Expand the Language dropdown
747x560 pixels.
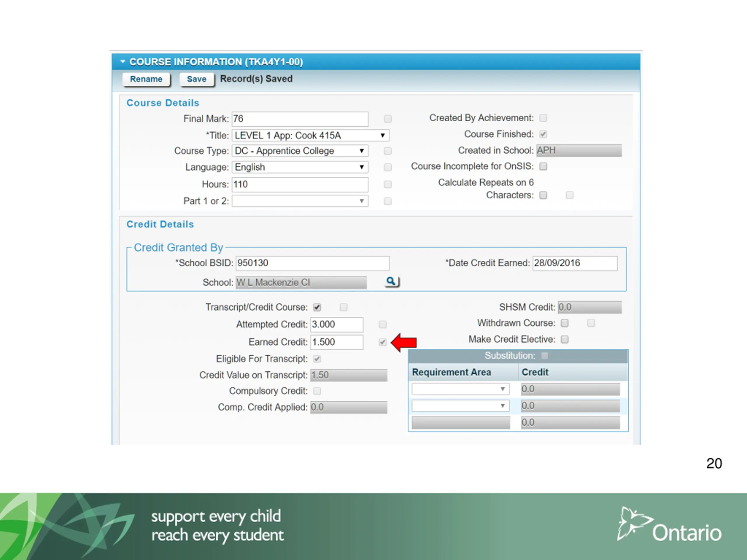click(x=300, y=167)
